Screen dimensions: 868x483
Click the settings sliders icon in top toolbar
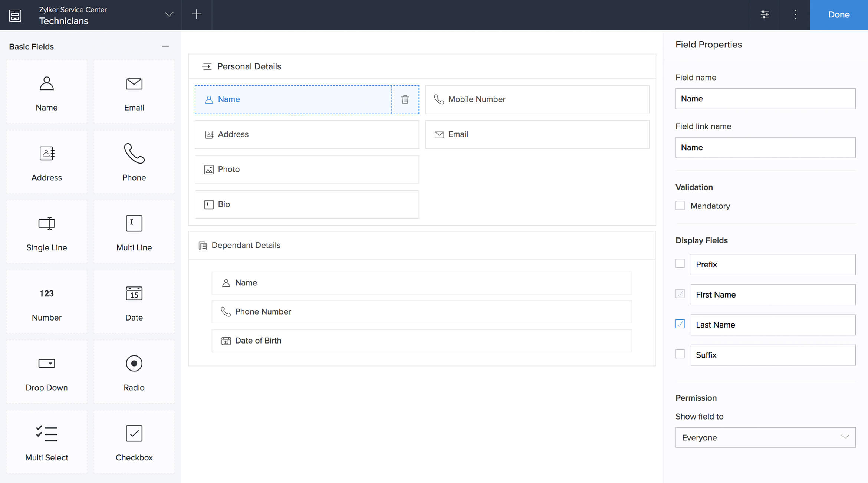(765, 14)
